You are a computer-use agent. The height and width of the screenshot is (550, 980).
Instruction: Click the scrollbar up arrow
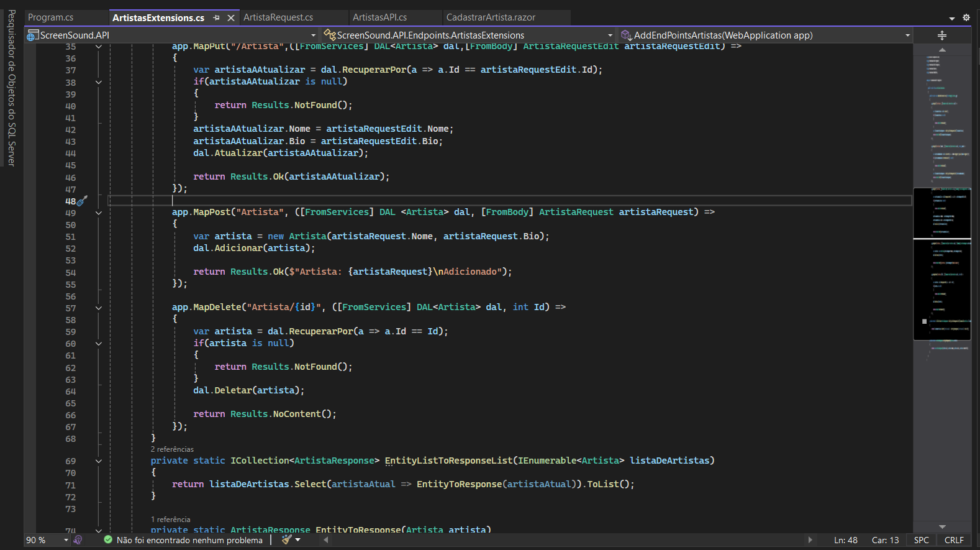(x=942, y=50)
